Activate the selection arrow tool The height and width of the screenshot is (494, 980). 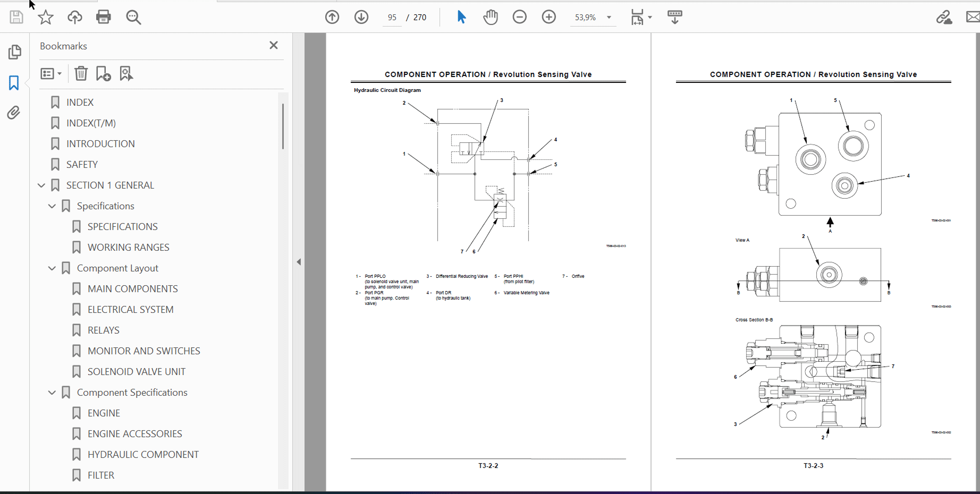tap(461, 17)
